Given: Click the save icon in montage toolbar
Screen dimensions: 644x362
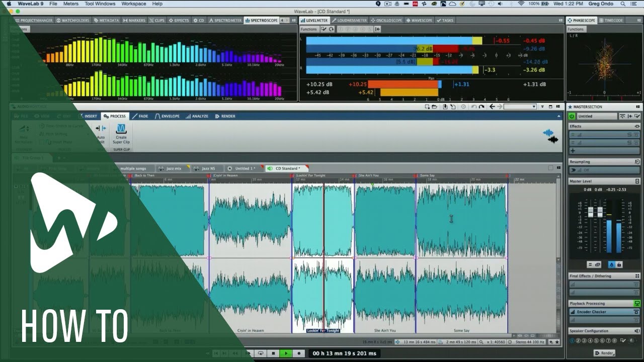Looking at the screenshot, I should [x=445, y=107].
